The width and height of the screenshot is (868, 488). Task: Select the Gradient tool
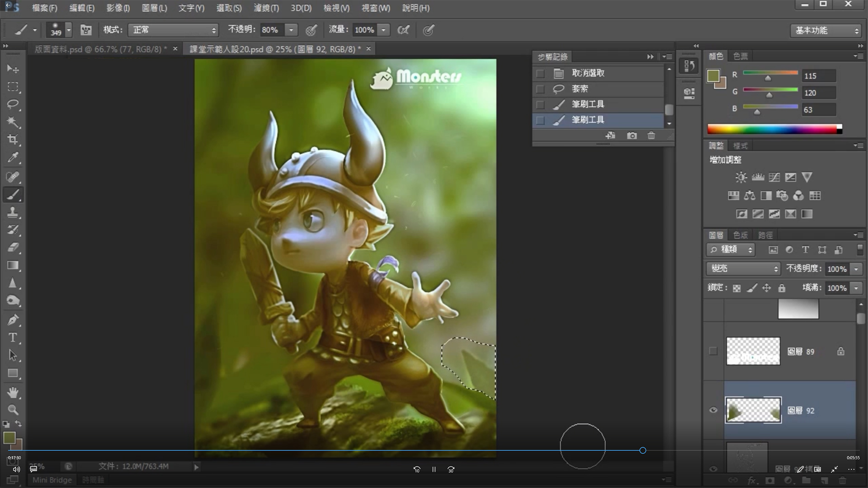pos(13,265)
